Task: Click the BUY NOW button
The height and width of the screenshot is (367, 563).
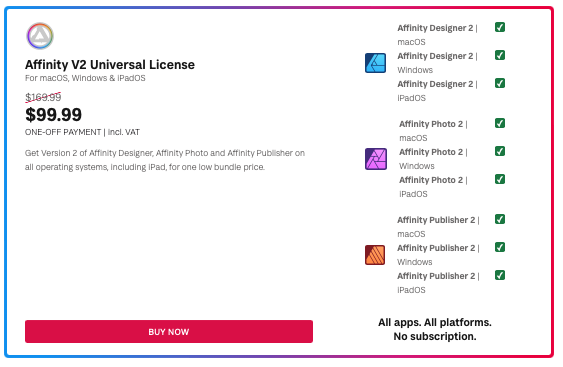Action: tap(169, 331)
